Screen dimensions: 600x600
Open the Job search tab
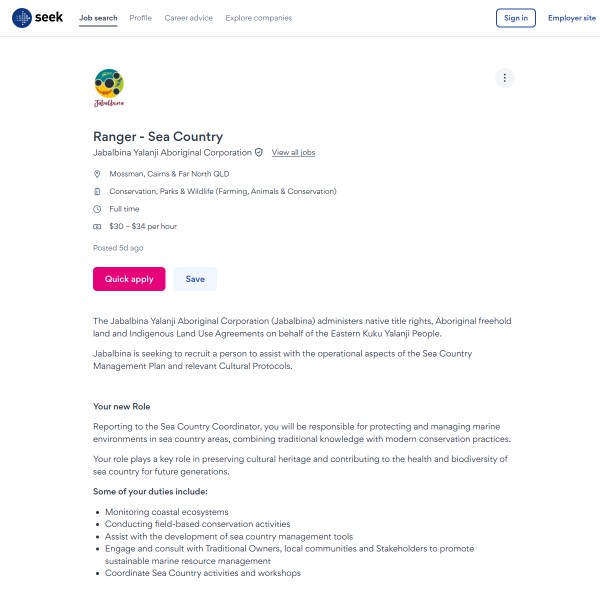(x=98, y=18)
